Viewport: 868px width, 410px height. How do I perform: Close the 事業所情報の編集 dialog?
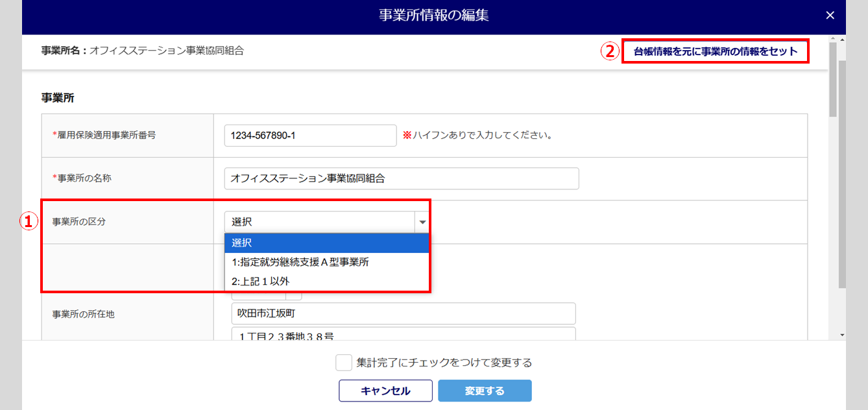coord(830,16)
